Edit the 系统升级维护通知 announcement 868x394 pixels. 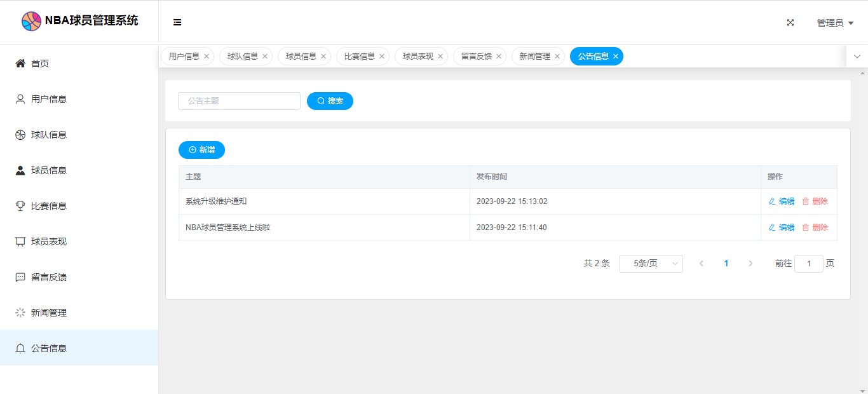(x=782, y=201)
